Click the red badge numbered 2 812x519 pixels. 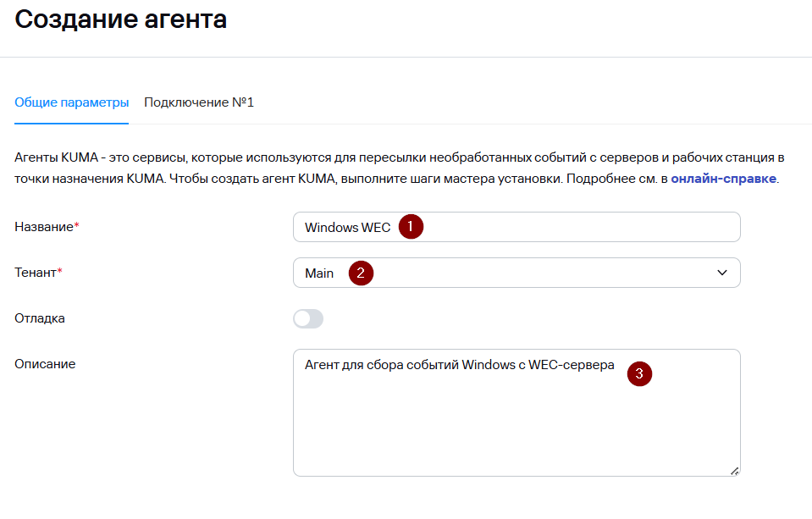click(361, 273)
